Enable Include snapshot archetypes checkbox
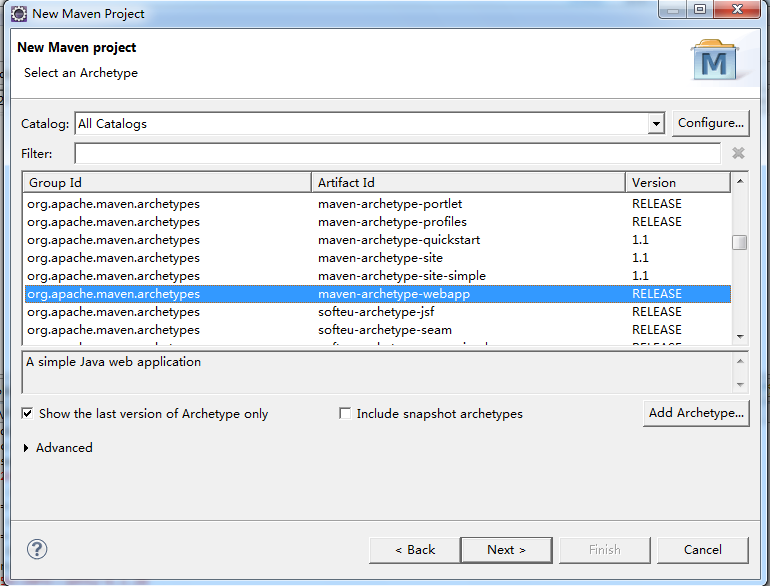 point(345,414)
